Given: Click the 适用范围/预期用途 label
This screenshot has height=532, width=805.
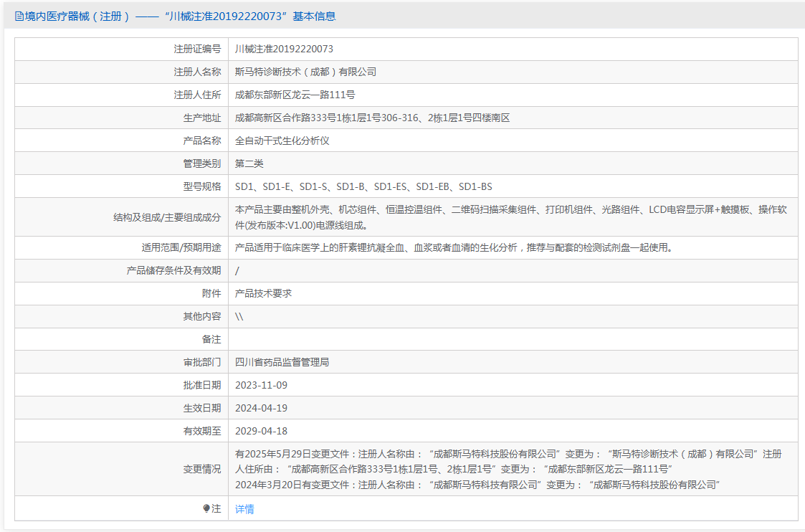Looking at the screenshot, I should pyautogui.click(x=181, y=247).
